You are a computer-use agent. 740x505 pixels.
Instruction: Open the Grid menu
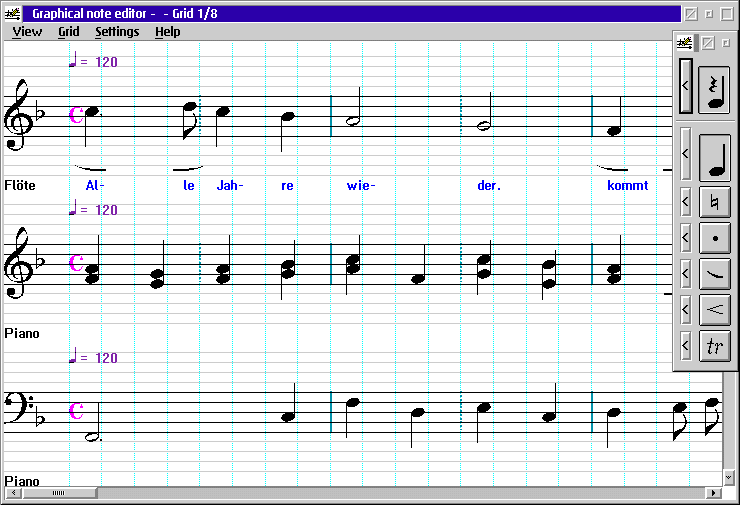[x=68, y=32]
